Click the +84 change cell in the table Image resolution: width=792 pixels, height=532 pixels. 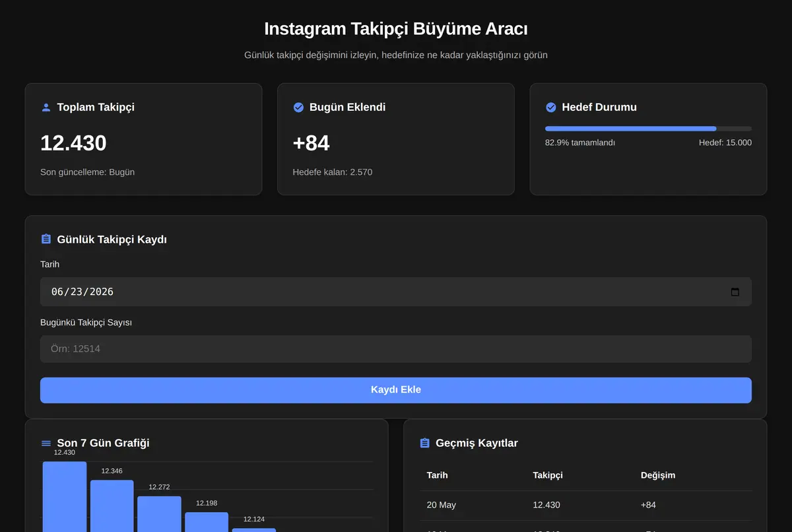click(648, 505)
